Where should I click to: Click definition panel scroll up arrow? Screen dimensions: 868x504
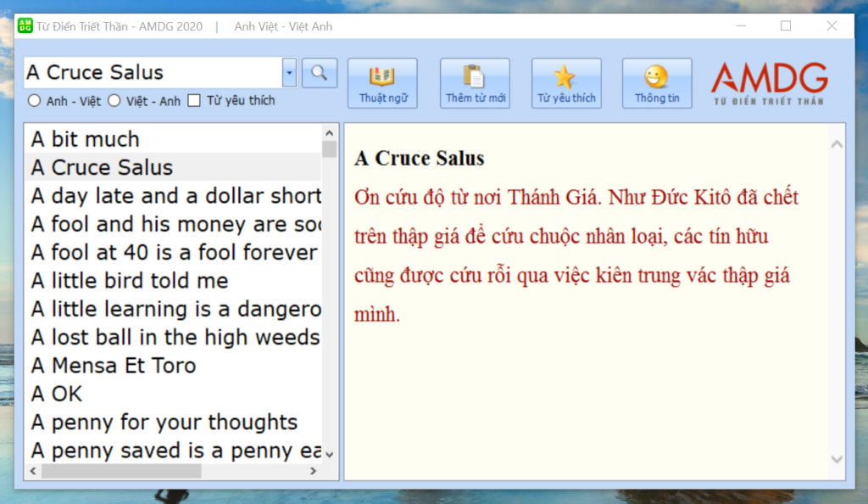[x=837, y=145]
